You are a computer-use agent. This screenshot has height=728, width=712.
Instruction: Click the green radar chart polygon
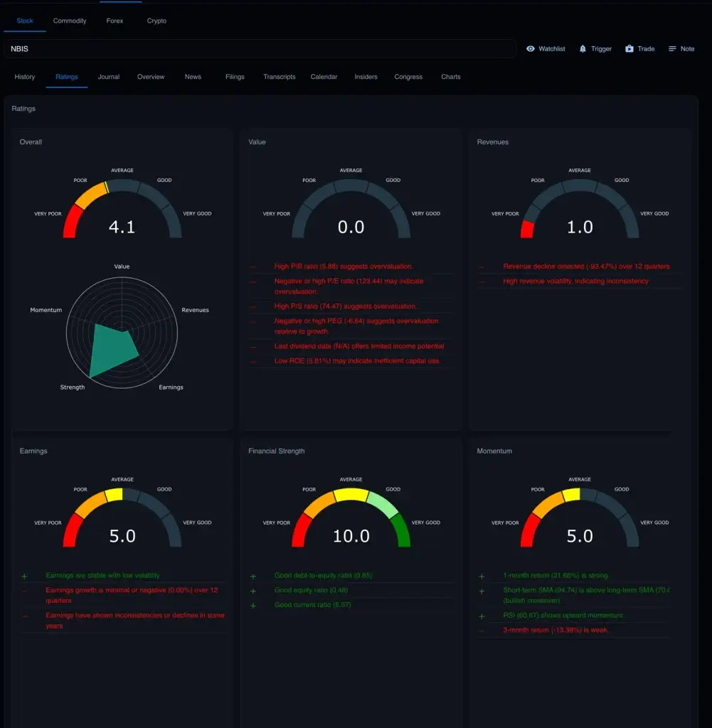click(x=110, y=348)
